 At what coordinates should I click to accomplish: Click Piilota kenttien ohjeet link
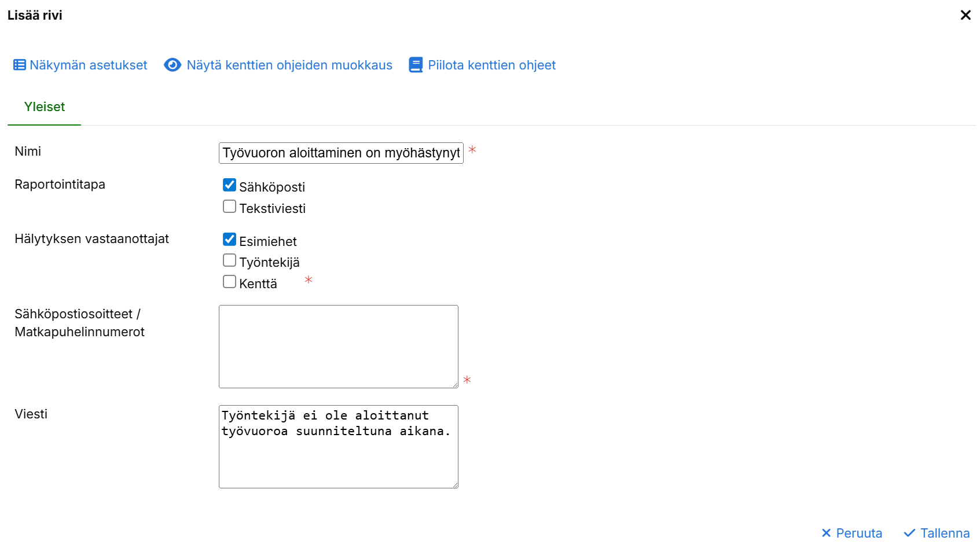point(491,65)
